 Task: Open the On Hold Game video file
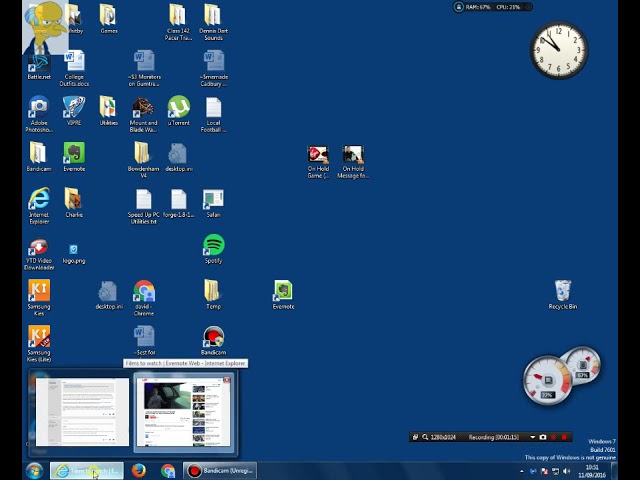318,162
